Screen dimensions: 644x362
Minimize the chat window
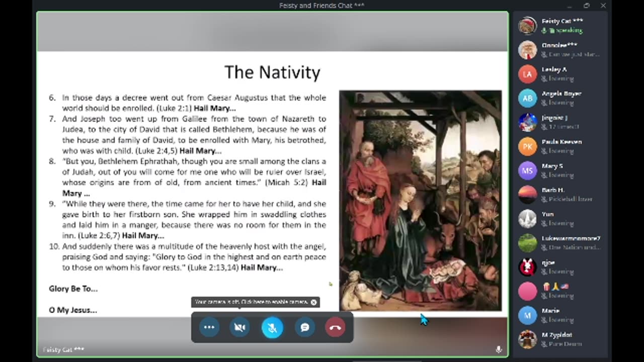(570, 6)
